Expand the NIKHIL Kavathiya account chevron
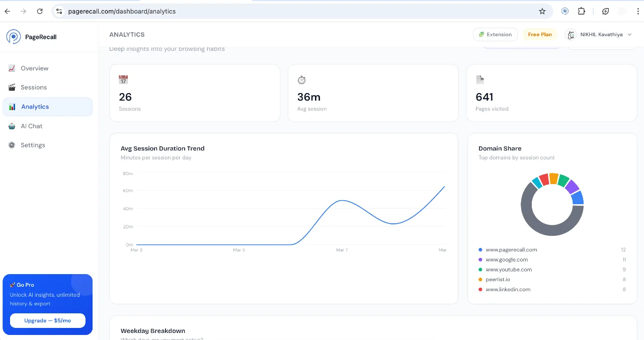The image size is (644, 340). click(x=630, y=35)
